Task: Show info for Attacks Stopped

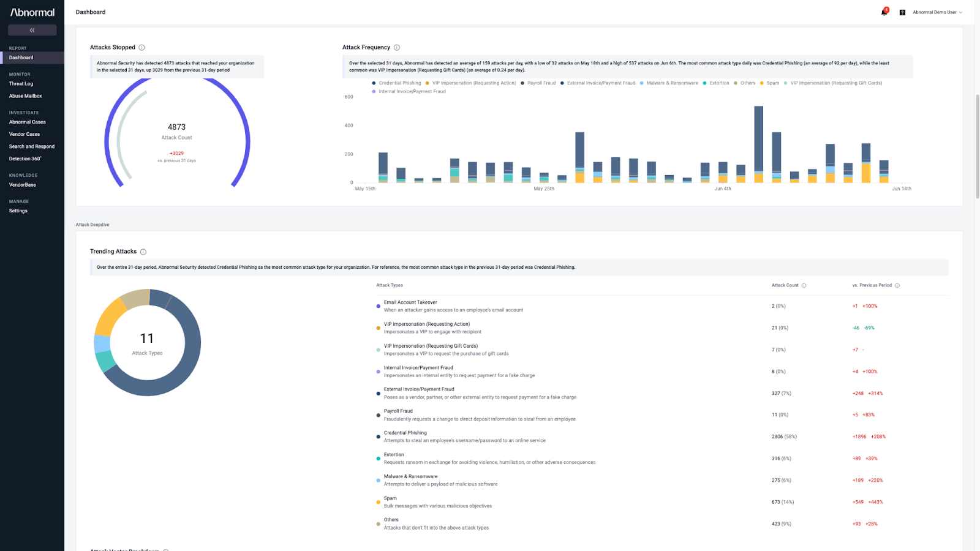Action: (x=141, y=47)
